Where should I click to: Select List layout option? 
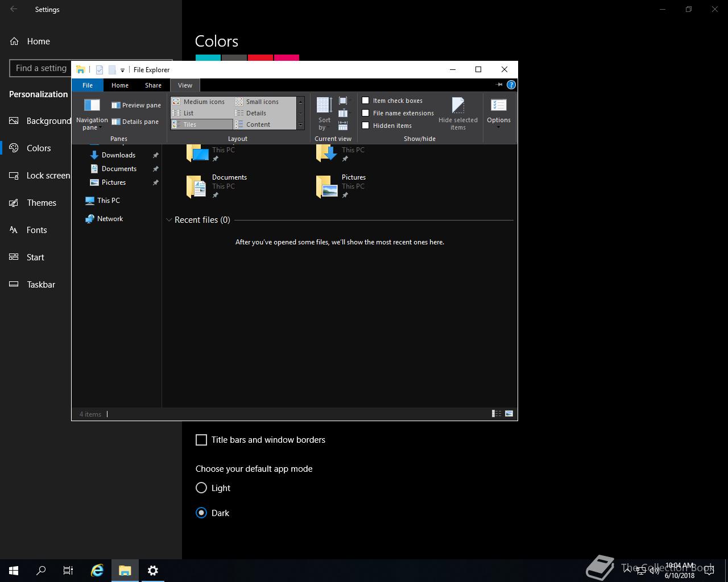click(x=202, y=113)
